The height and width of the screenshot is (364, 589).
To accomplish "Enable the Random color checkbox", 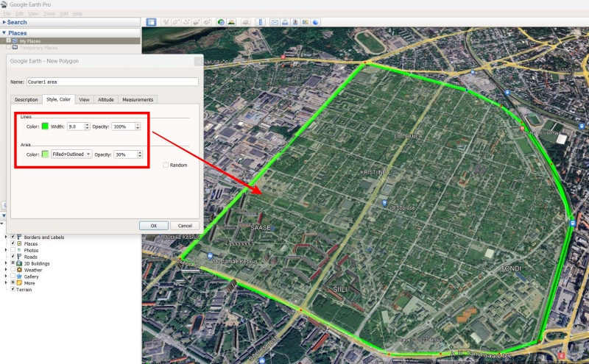I will coord(166,165).
